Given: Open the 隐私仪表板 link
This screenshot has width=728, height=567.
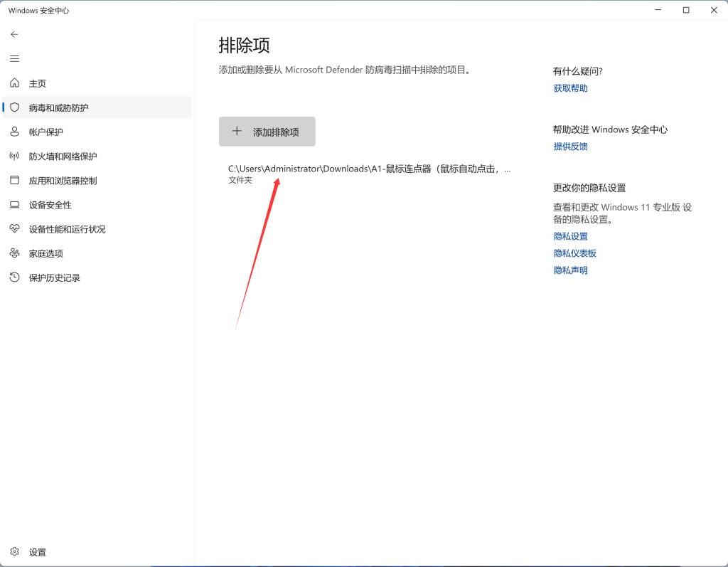Looking at the screenshot, I should click(x=574, y=253).
